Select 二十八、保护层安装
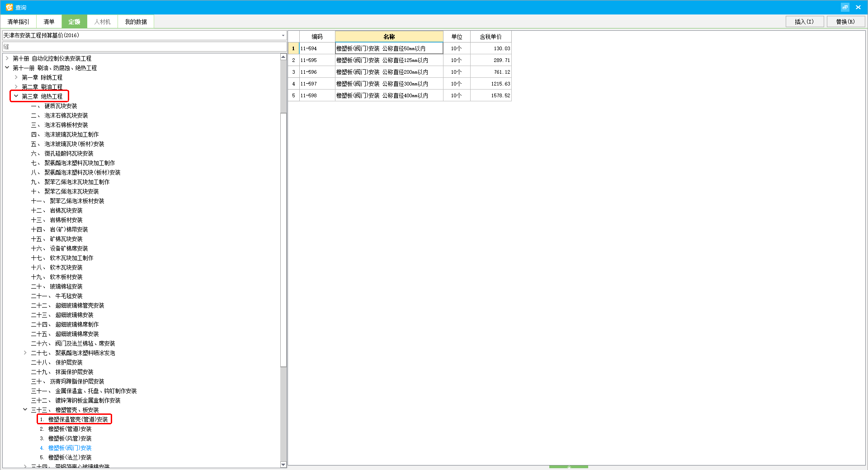Image resolution: width=868 pixels, height=470 pixels. click(57, 362)
